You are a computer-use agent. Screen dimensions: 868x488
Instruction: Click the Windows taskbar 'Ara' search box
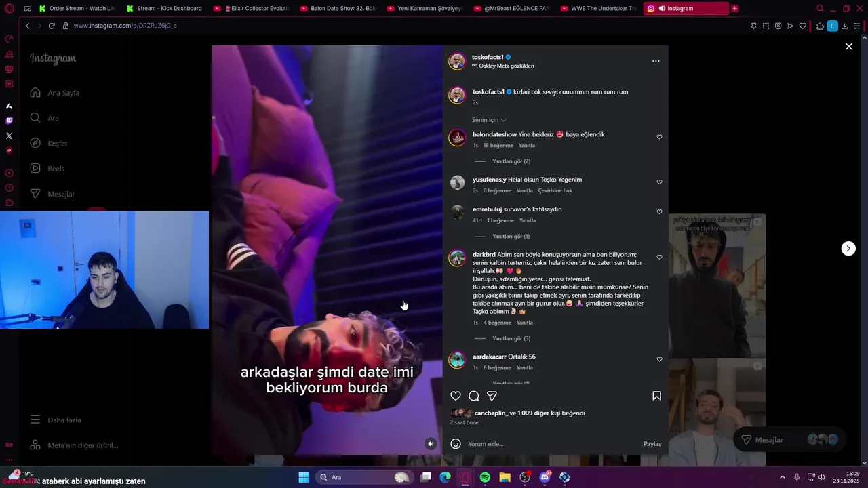coord(365,477)
